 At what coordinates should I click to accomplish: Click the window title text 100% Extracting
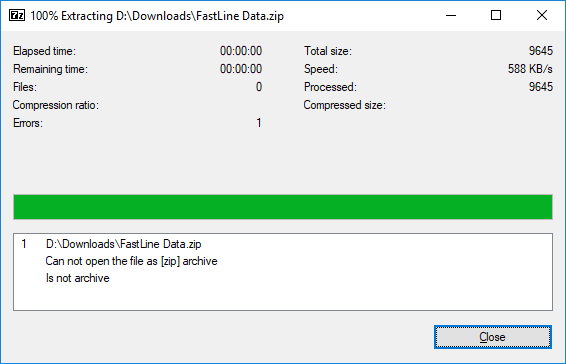click(x=71, y=16)
